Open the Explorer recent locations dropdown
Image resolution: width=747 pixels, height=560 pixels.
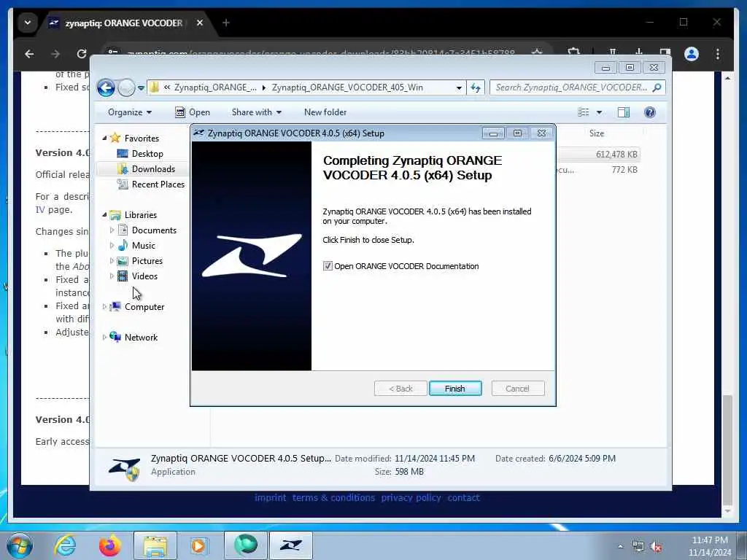point(141,88)
